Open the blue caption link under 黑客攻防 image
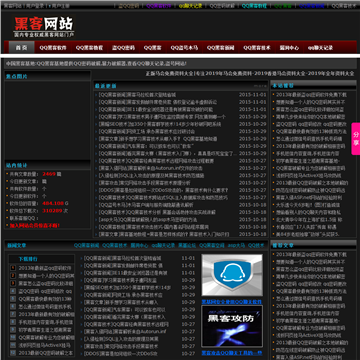360x360 pixels. [x=232, y=353]
